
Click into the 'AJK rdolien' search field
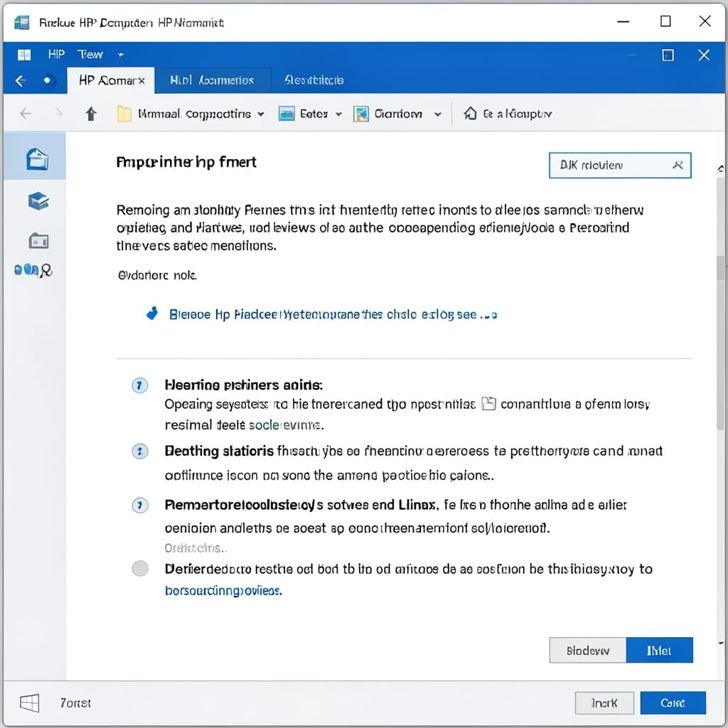(x=620, y=165)
